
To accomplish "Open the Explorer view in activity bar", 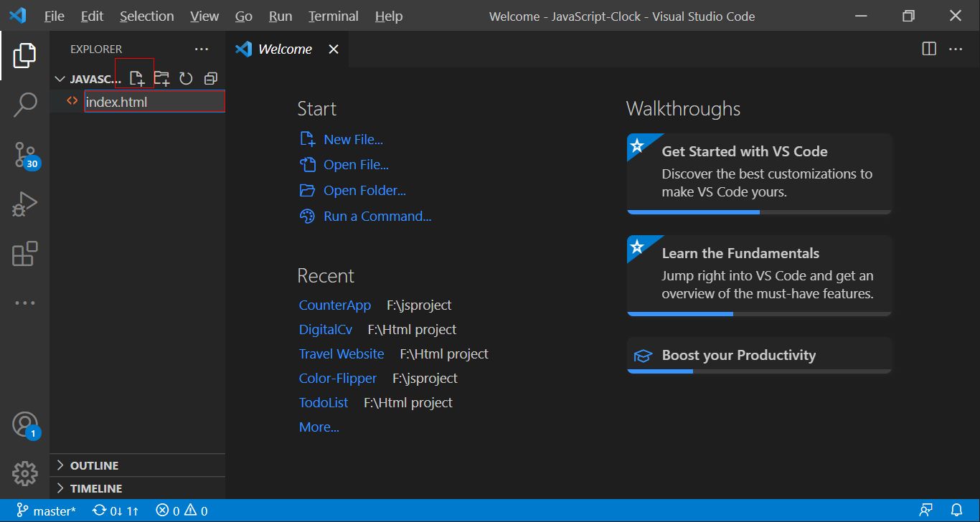I will point(24,55).
